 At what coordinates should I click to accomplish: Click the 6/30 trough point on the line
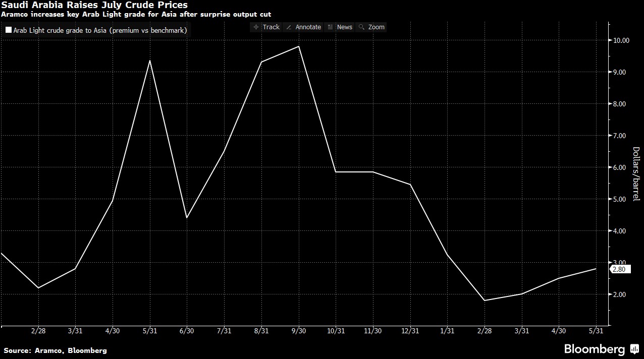coord(187,218)
